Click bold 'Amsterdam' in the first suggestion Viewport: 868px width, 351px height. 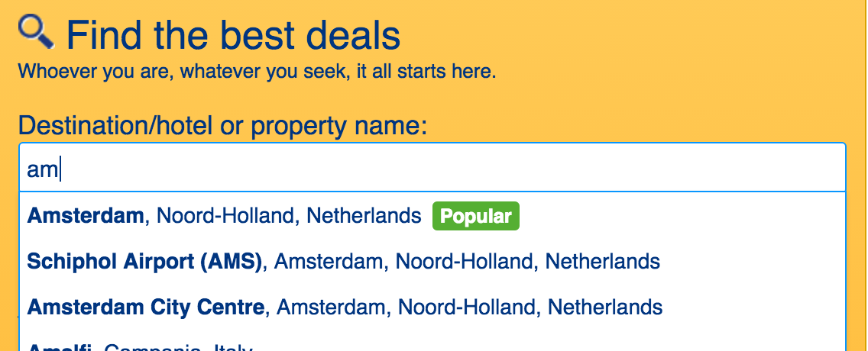(x=86, y=216)
